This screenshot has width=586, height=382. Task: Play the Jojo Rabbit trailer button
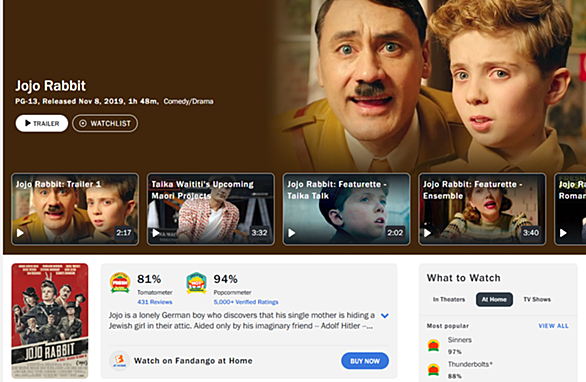pos(41,123)
